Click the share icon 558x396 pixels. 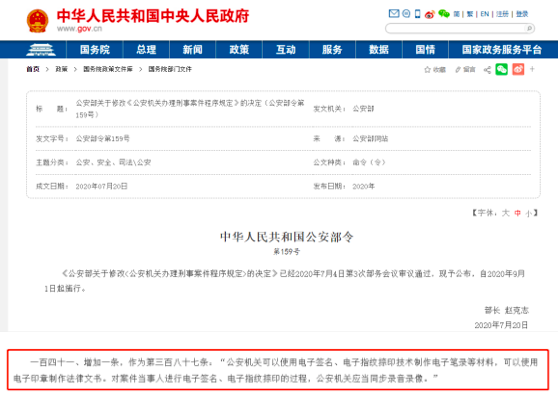(487, 70)
